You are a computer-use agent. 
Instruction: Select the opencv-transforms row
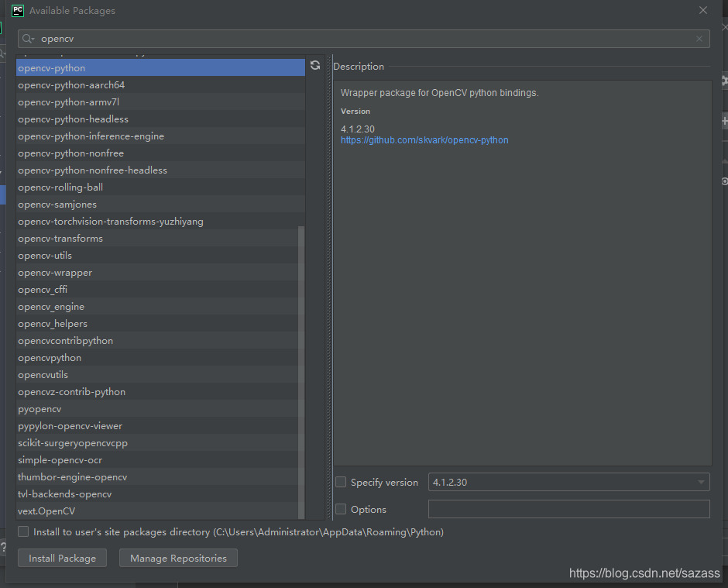[x=157, y=239]
